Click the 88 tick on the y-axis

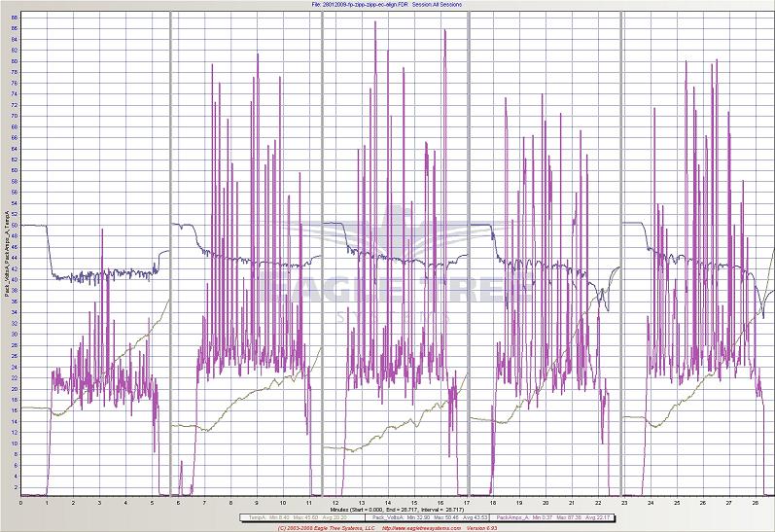(x=14, y=16)
